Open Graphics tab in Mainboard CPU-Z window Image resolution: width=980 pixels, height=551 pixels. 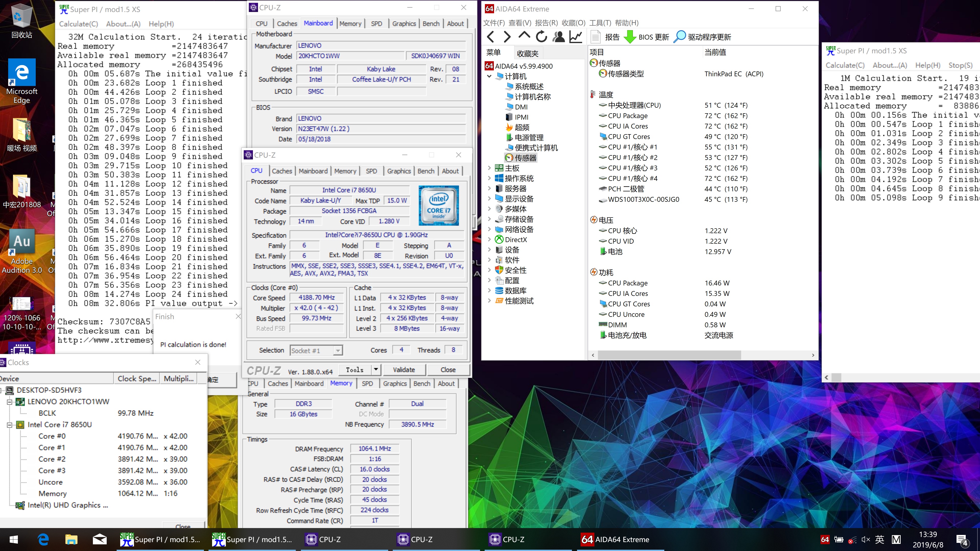[404, 23]
